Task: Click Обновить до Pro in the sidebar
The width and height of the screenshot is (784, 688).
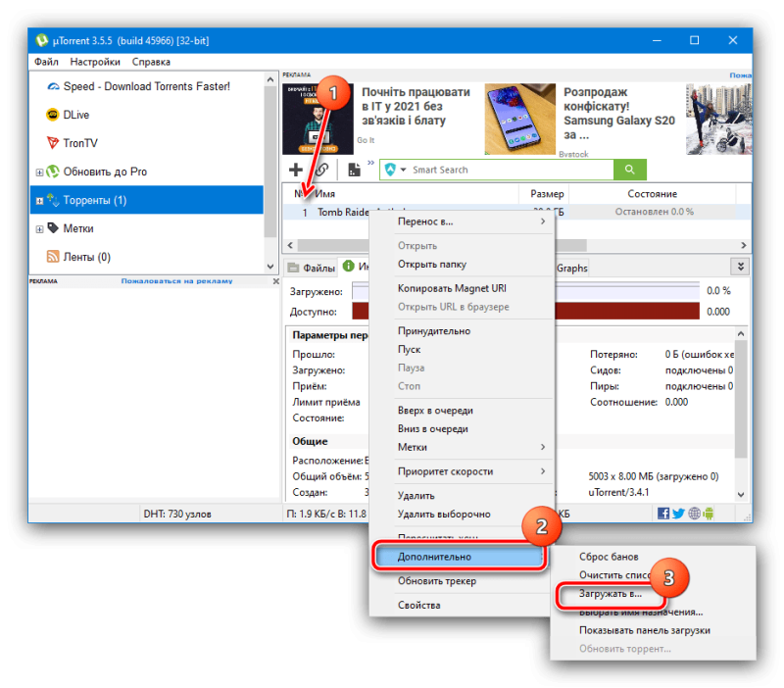Action: 105,172
